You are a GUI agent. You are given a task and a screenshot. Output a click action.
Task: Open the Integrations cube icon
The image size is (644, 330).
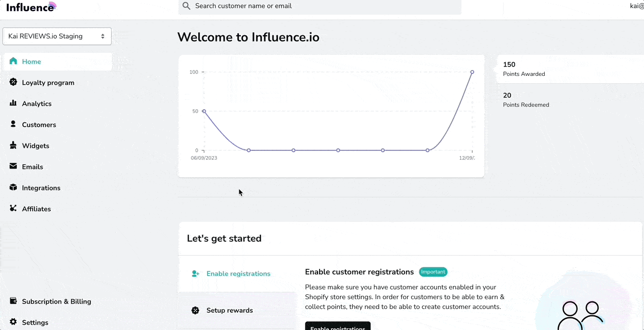click(x=13, y=188)
